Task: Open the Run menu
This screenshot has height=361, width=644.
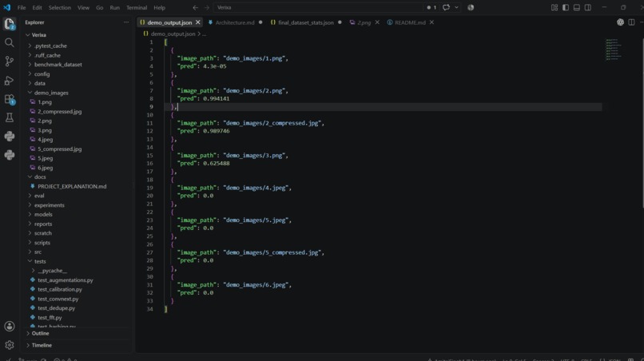Action: (114, 7)
